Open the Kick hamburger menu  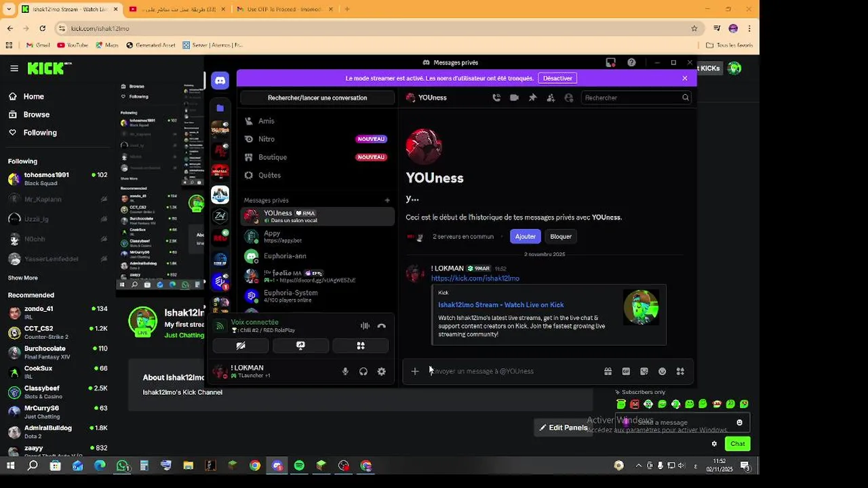pyautogui.click(x=14, y=68)
